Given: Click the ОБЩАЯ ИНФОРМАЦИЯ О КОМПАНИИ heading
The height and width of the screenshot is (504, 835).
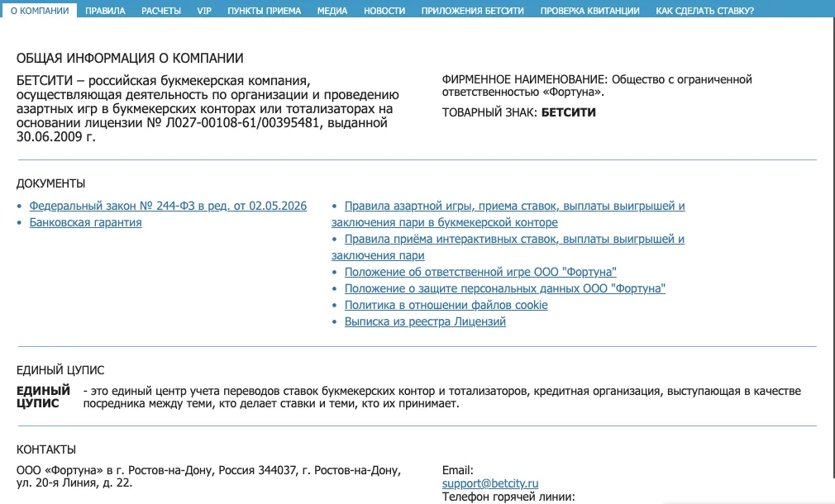Looking at the screenshot, I should click(130, 58).
